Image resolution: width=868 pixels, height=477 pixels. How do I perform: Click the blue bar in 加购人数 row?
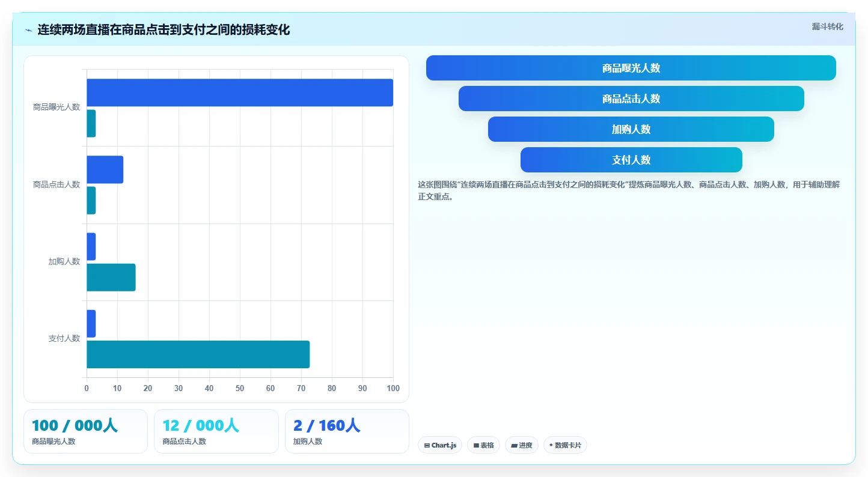pos(91,246)
